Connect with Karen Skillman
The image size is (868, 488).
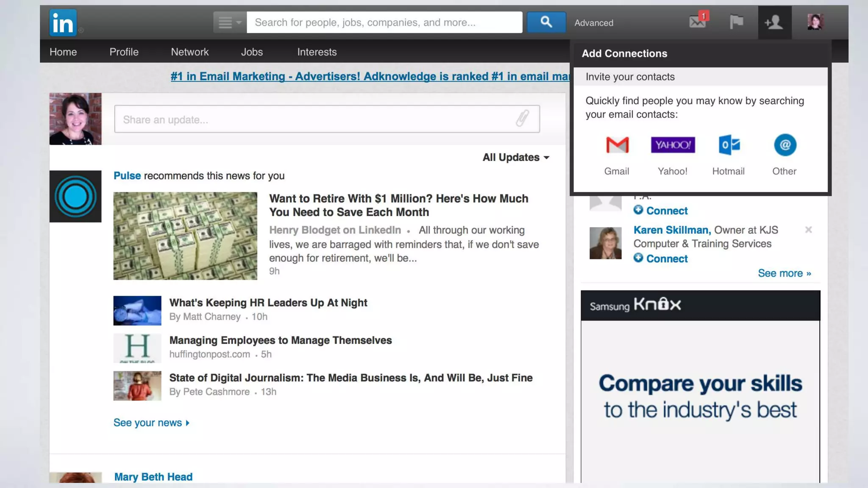[x=660, y=258]
